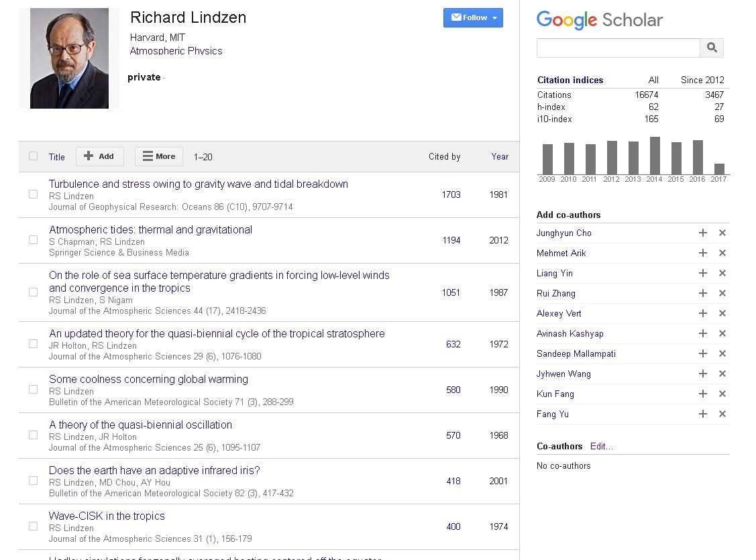Screen dimensions: 756x560
Task: Sort articles by Title column
Action: pos(57,157)
